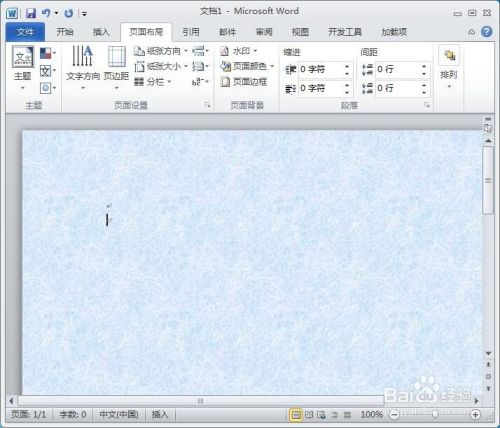Image resolution: width=500 pixels, height=428 pixels.
Task: Switch to the 引用 tab
Action: point(191,32)
